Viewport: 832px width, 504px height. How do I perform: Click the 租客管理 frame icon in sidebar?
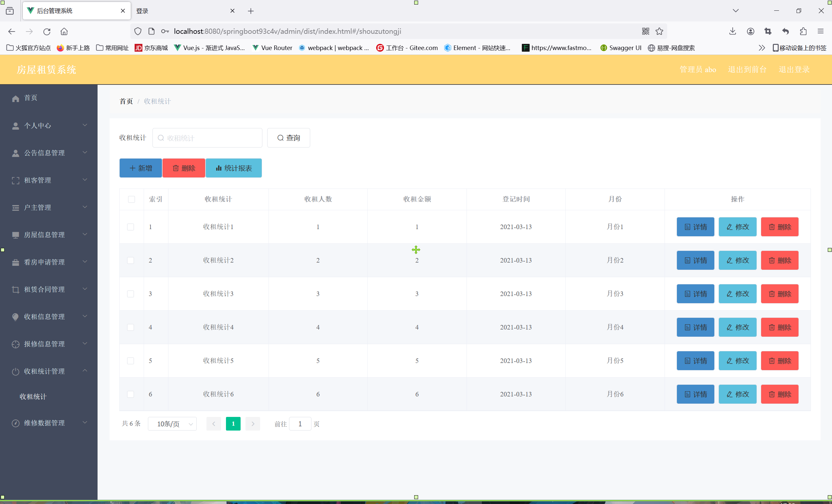(16, 181)
